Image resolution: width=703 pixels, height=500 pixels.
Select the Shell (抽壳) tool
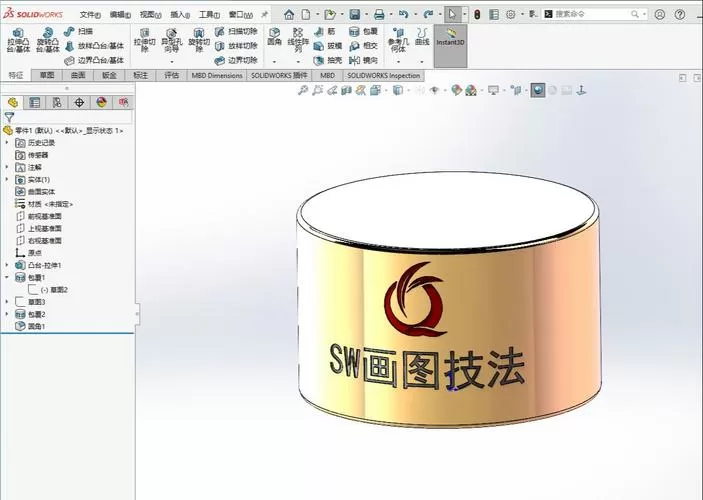pyautogui.click(x=328, y=60)
